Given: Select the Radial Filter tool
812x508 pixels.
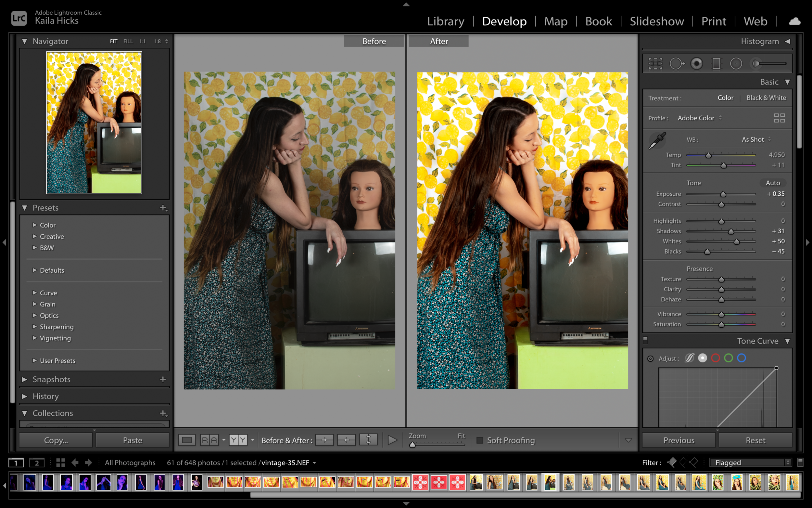Looking at the screenshot, I should tap(736, 63).
